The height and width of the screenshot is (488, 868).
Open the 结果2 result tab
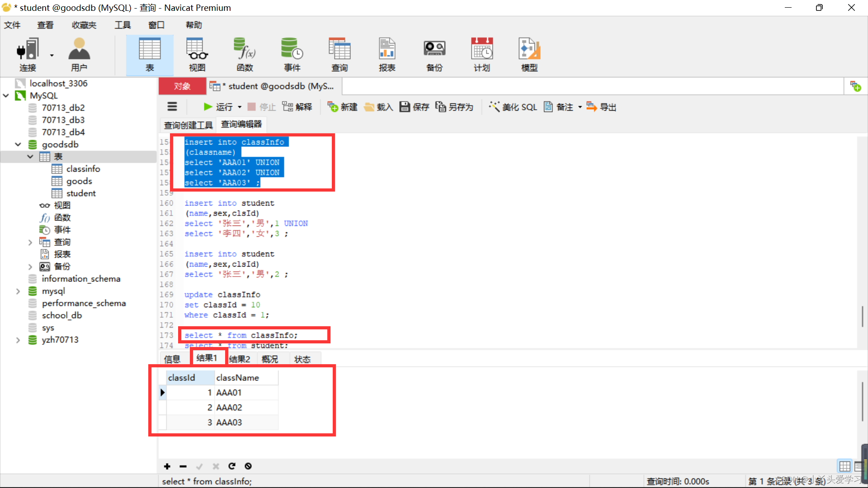click(x=240, y=359)
